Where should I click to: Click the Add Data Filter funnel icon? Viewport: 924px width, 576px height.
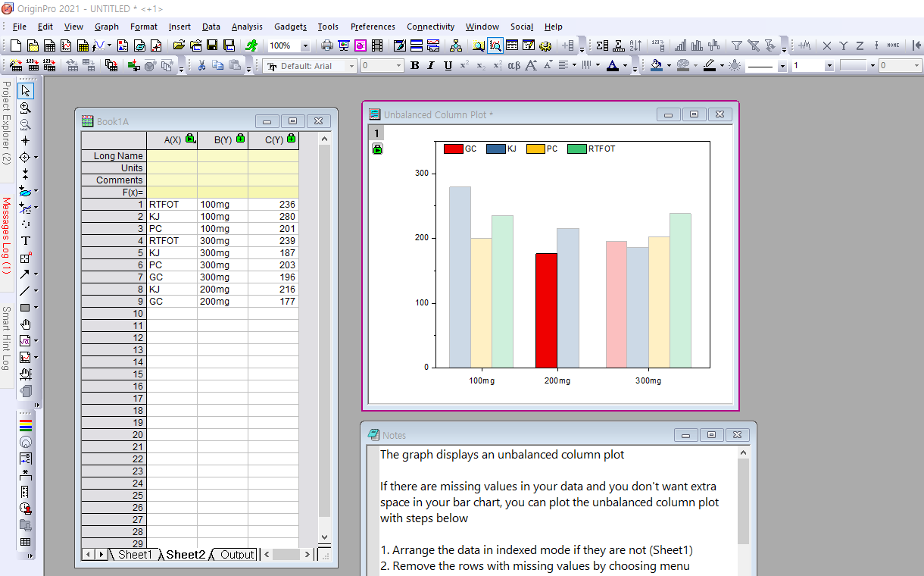(x=736, y=45)
